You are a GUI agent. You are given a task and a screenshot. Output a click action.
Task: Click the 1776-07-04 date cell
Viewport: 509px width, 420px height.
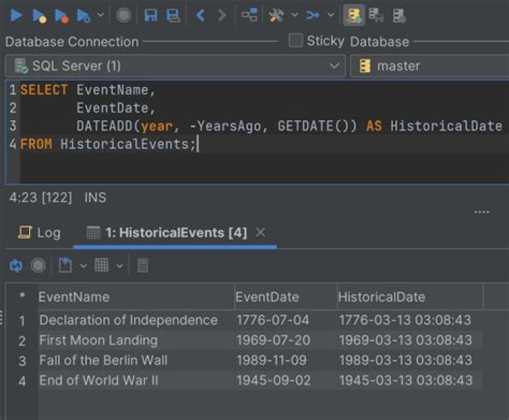[x=286, y=320]
